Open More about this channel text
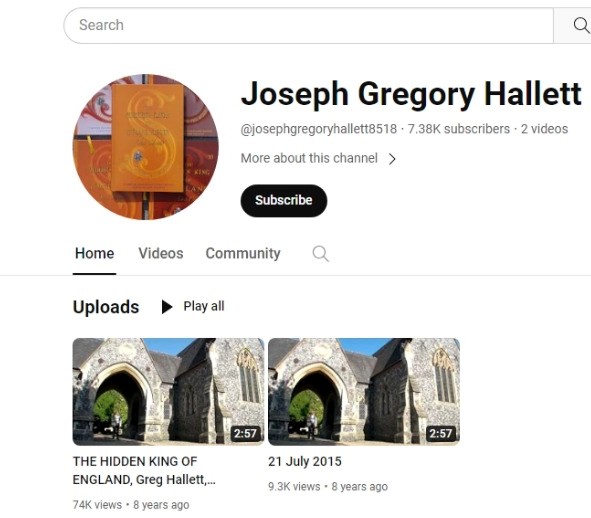Screen dimensions: 591x518 (x=309, y=158)
